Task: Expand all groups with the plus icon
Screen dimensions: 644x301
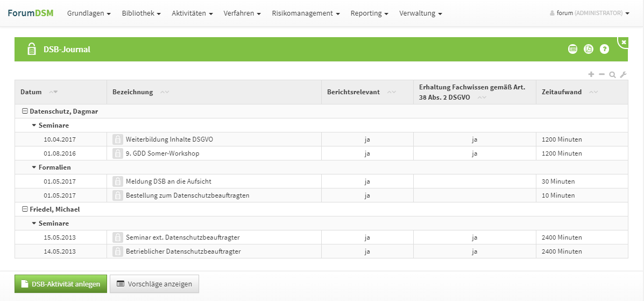Action: click(591, 74)
